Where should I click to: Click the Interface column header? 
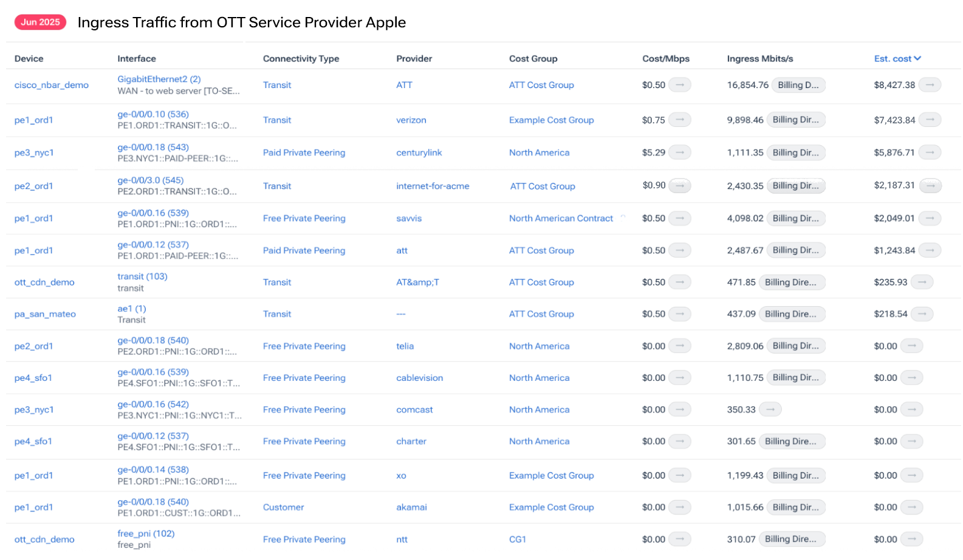(137, 58)
